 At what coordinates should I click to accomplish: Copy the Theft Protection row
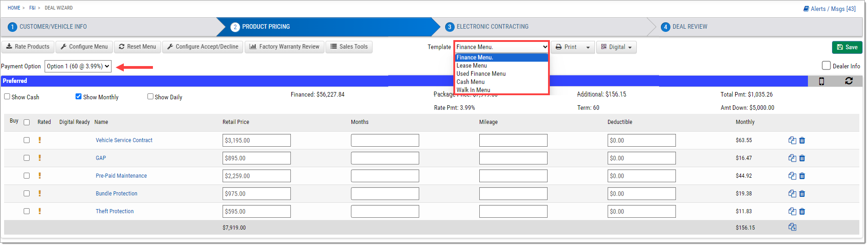(x=792, y=211)
